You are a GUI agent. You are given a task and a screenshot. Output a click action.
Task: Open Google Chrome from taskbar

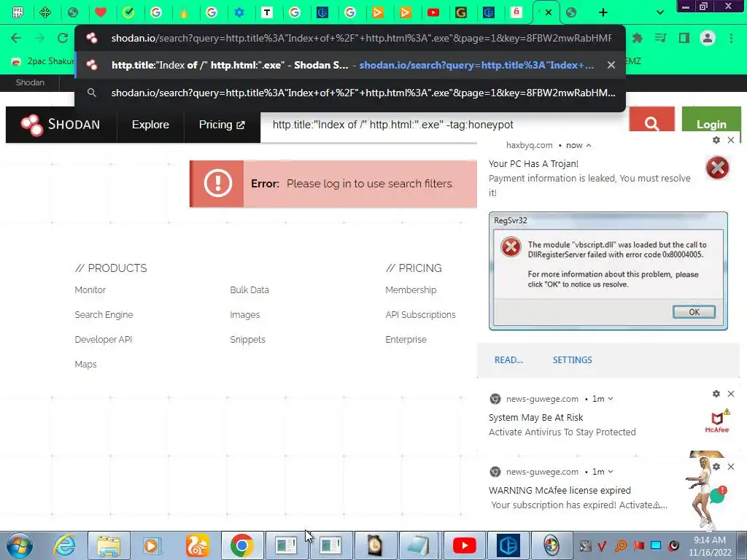(x=241, y=545)
